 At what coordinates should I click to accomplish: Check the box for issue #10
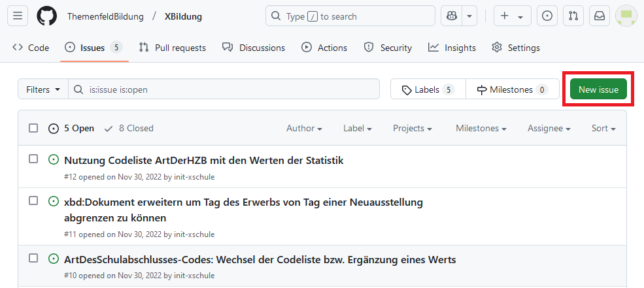33,258
